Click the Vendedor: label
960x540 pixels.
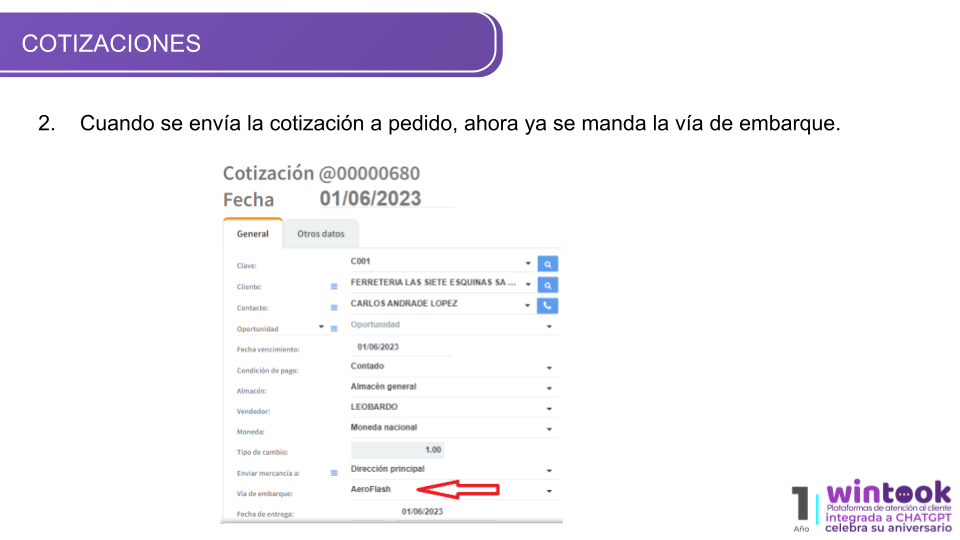(253, 411)
